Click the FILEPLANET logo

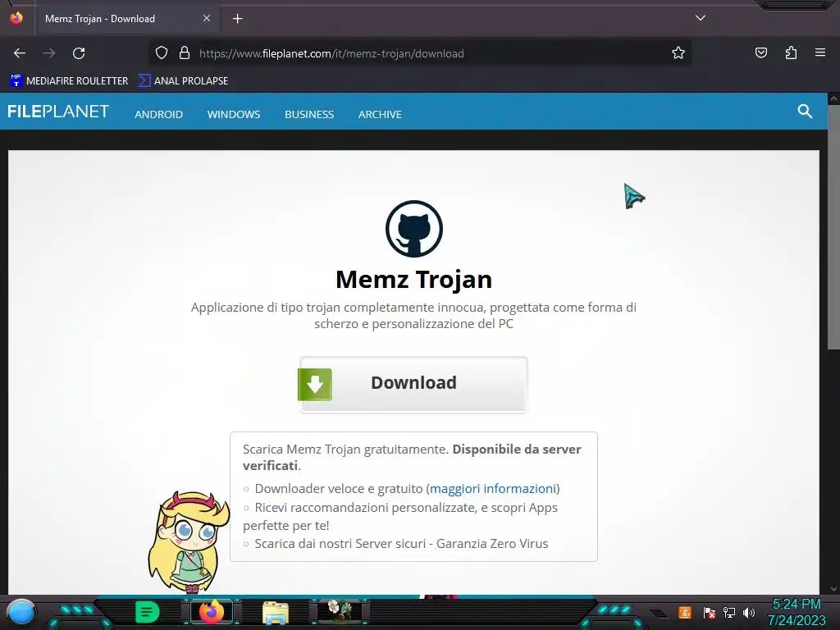coord(58,112)
